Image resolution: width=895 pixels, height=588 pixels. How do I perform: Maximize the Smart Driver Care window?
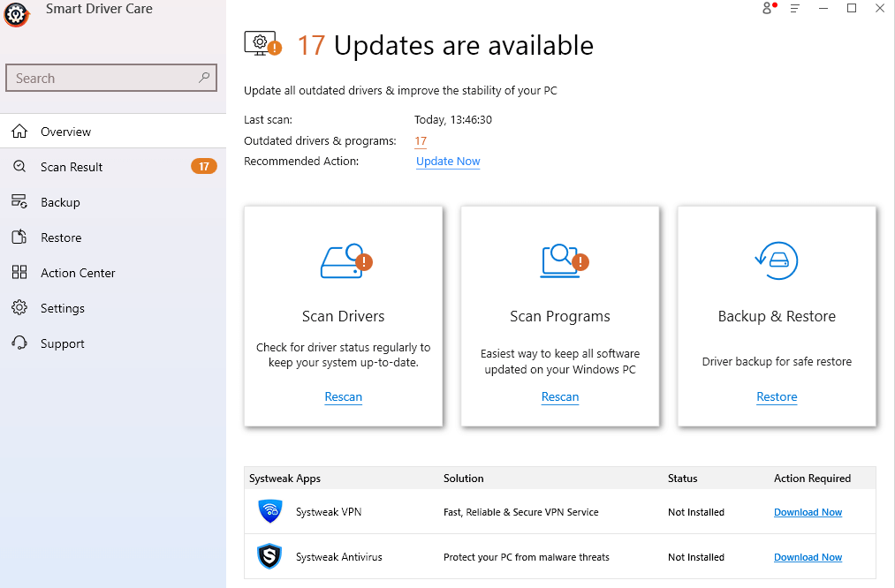(x=852, y=8)
